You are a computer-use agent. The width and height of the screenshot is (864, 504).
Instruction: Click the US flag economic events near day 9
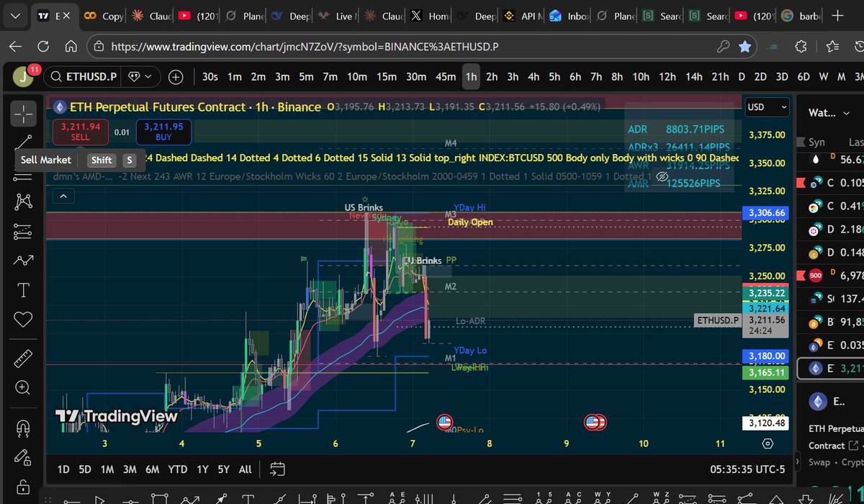click(x=595, y=422)
